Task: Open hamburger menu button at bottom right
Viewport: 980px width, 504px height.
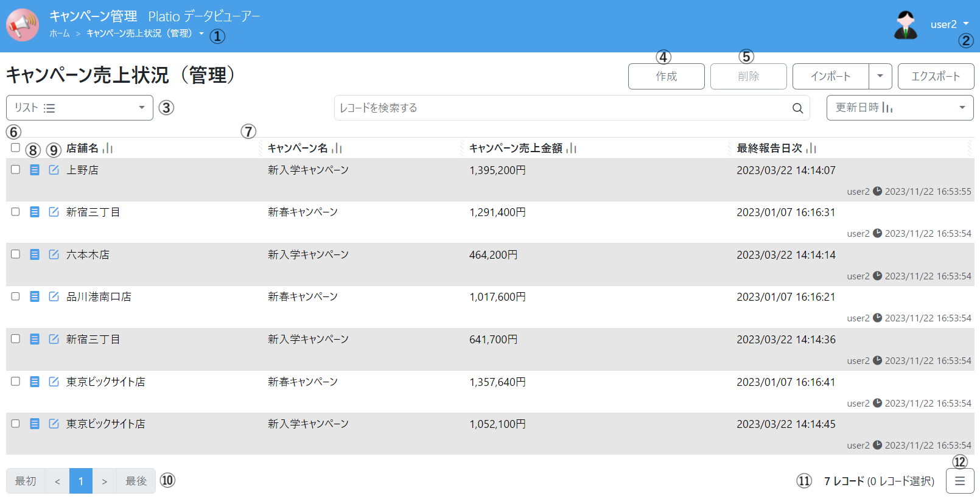Action: (x=960, y=481)
